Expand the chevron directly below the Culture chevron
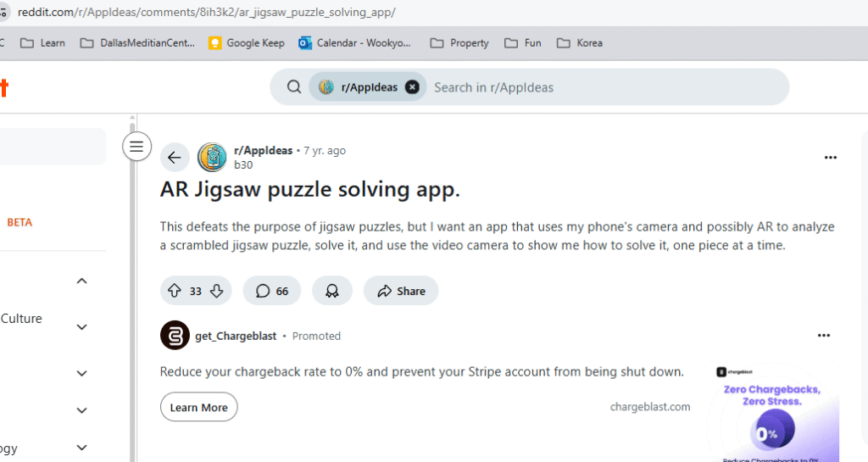Screen dimensions: 868x462 click(x=82, y=373)
